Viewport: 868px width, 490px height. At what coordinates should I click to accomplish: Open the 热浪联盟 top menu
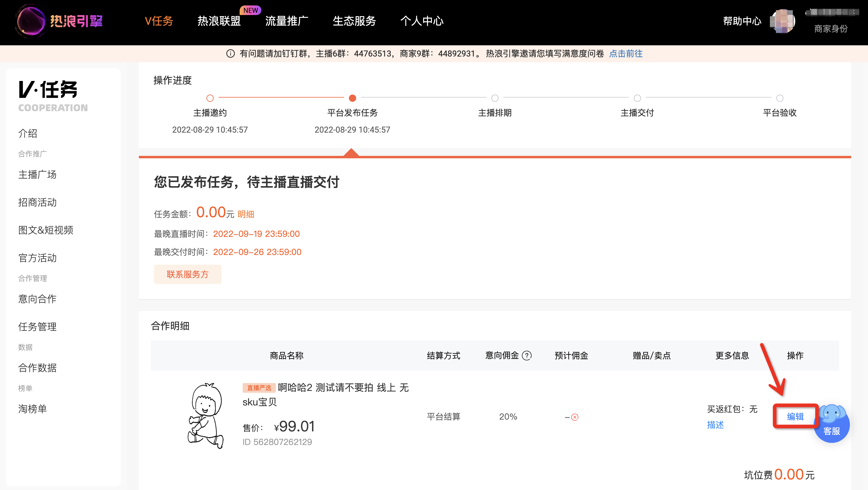[x=219, y=21]
